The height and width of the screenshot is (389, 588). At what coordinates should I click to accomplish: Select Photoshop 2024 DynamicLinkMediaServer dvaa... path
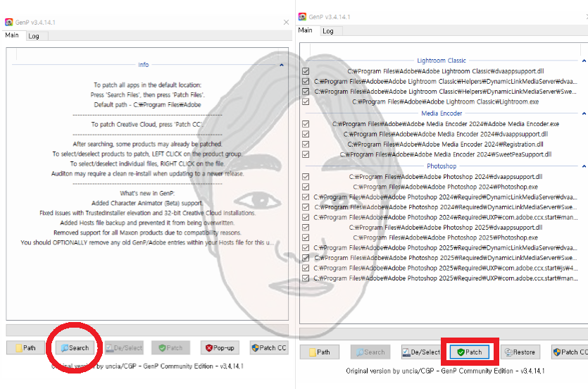tap(446, 197)
